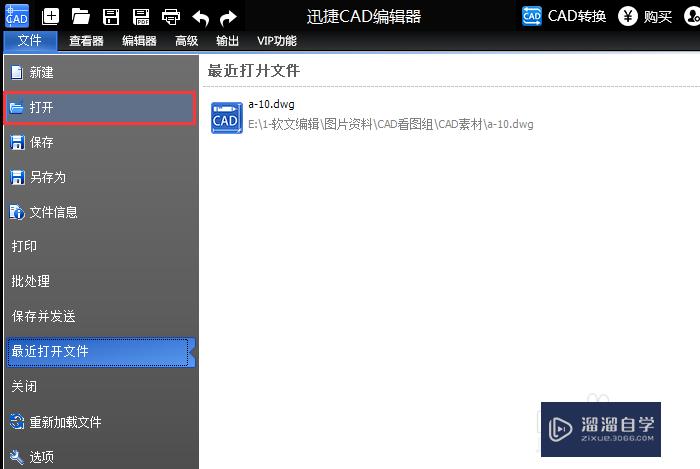The width and height of the screenshot is (700, 469).
Task: Click the save floppy disk toolbar icon
Action: [x=111, y=17]
